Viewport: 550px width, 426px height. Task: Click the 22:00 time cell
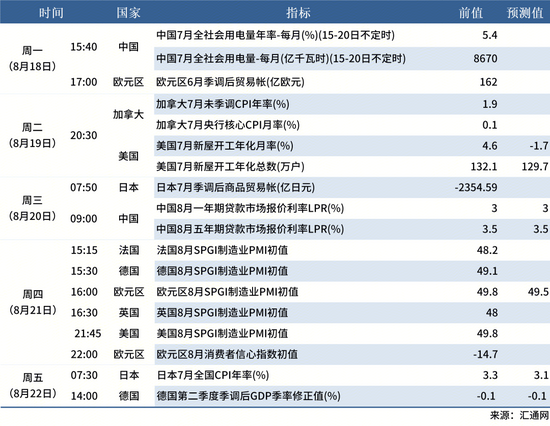pyautogui.click(x=84, y=354)
